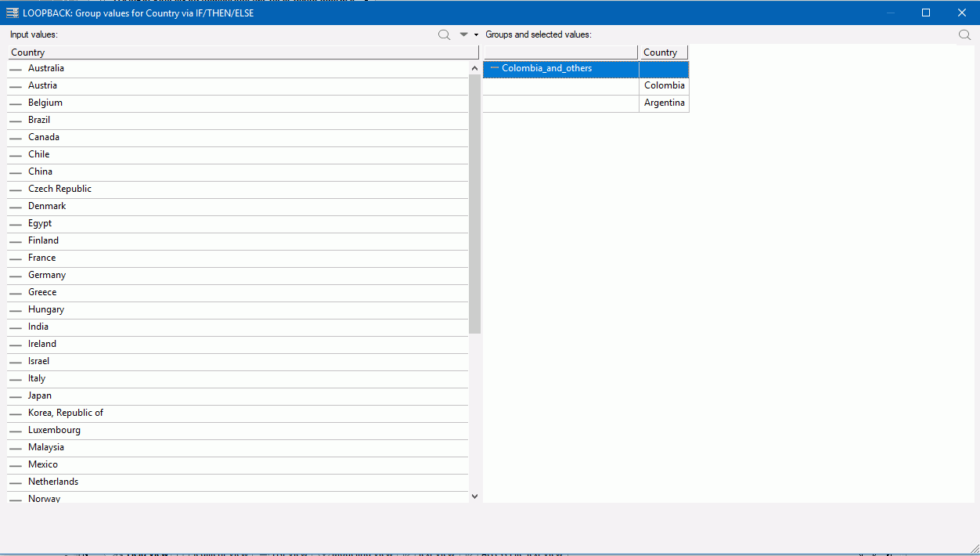Select Argentina in the group values

click(x=664, y=103)
